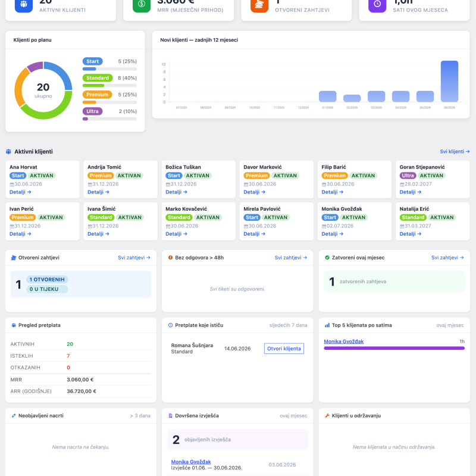Click the Bez odgovora warning icon
476x476 pixels.
point(170,258)
